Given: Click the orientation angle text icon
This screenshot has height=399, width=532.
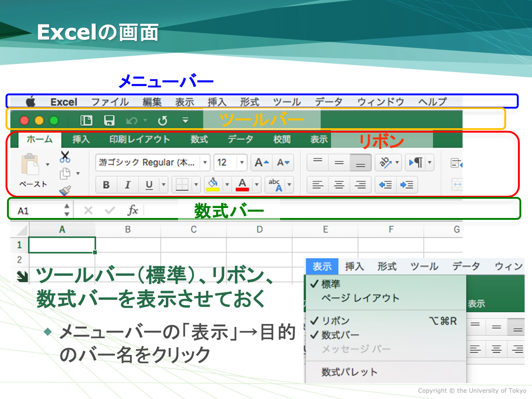Looking at the screenshot, I should point(385,162).
